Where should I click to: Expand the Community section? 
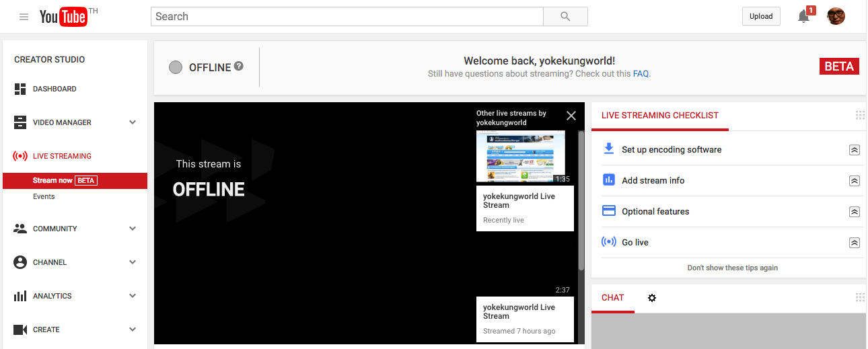pyautogui.click(x=133, y=229)
